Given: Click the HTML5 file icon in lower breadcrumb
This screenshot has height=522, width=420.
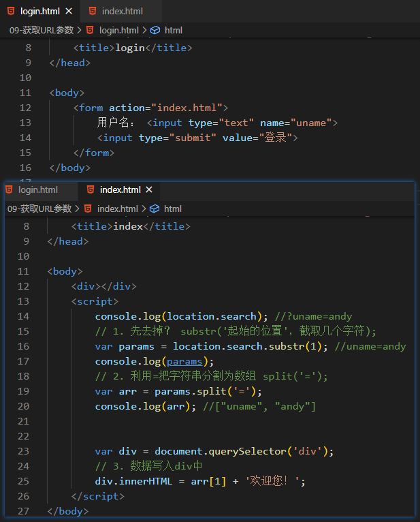Looking at the screenshot, I should (x=88, y=209).
